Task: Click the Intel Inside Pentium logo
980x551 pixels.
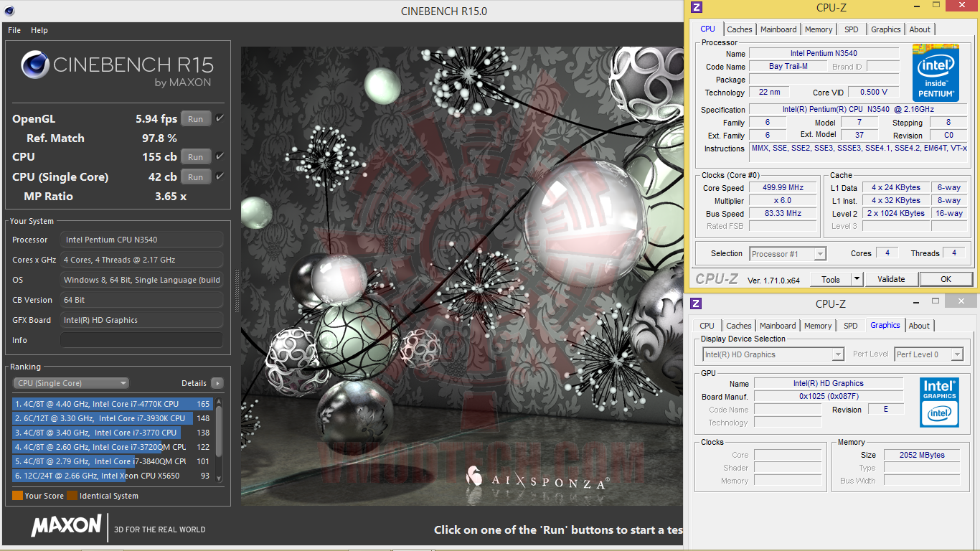Action: pos(936,72)
